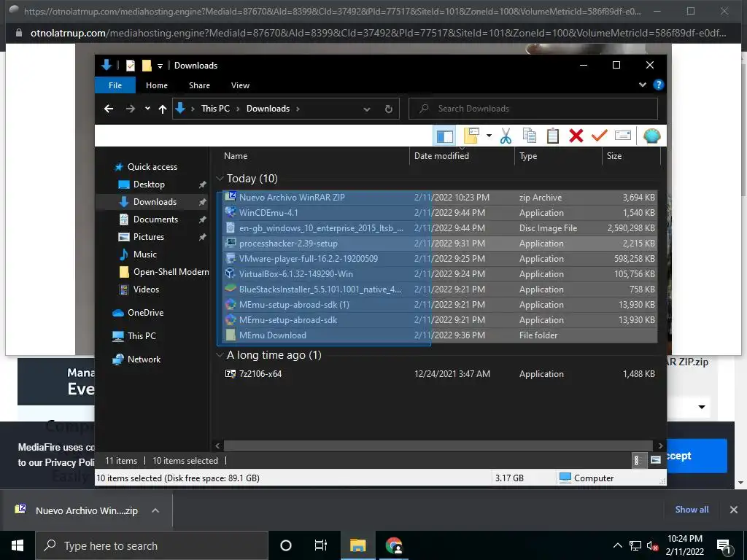Click the red X Delete icon
Screen dimensions: 747x560
576,136
